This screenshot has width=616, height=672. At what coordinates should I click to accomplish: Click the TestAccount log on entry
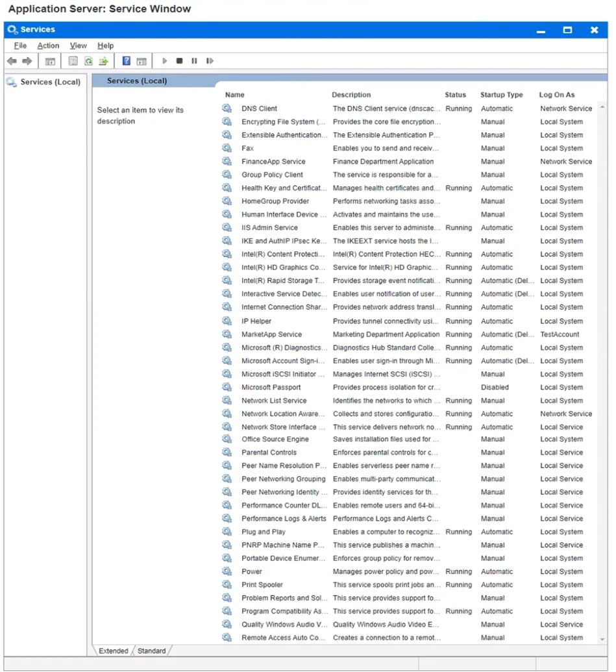click(x=560, y=334)
